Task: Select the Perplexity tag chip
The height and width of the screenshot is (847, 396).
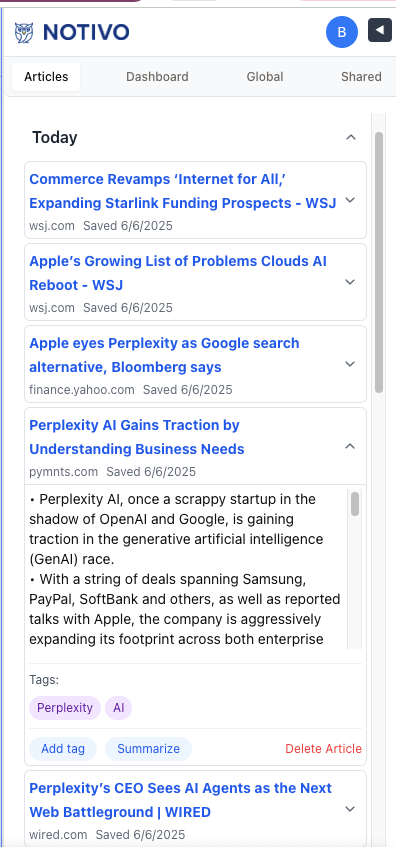Action: pyautogui.click(x=65, y=708)
